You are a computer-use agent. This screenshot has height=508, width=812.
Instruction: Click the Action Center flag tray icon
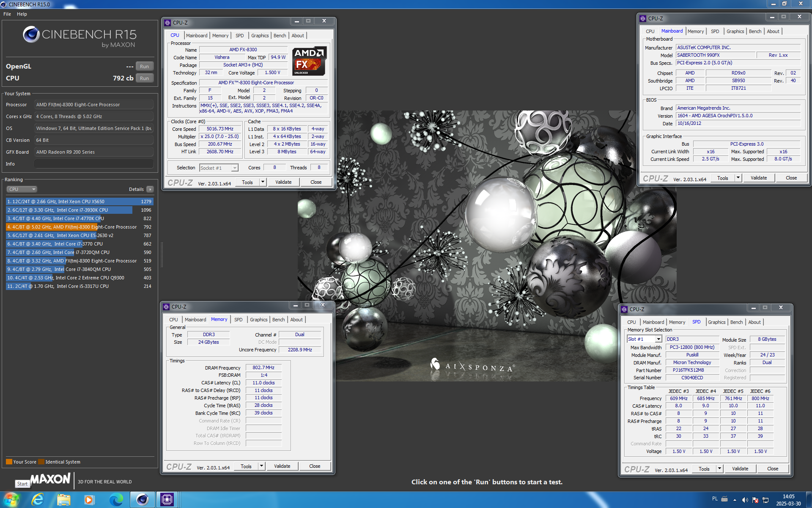pyautogui.click(x=755, y=500)
